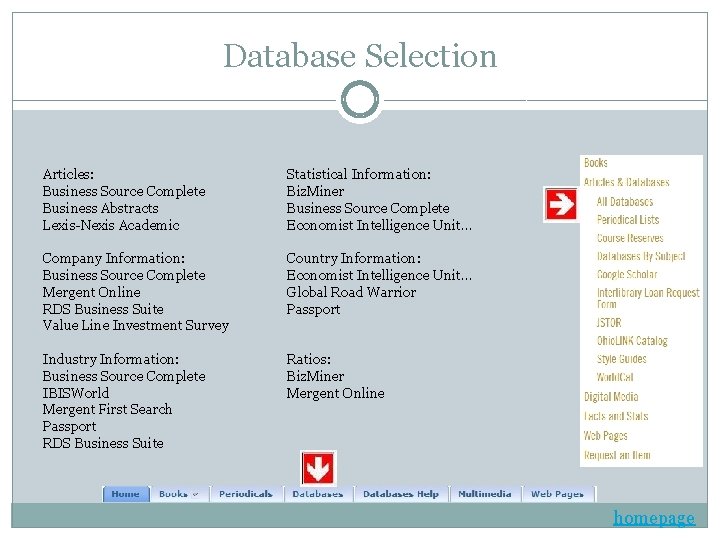This screenshot has width=720, height=540.
Task: Select the Databases Help tab
Action: point(401,494)
